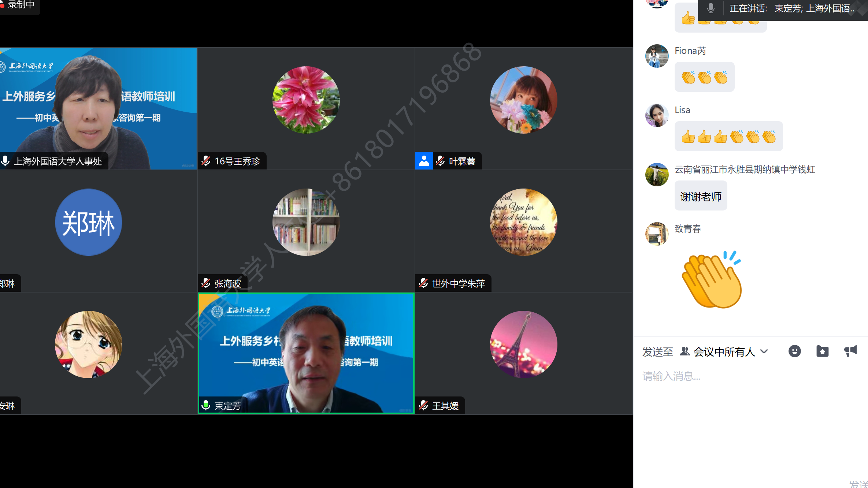868x488 pixels.
Task: Click the blue host person icon by 叶霖蓁
Action: pyautogui.click(x=424, y=161)
